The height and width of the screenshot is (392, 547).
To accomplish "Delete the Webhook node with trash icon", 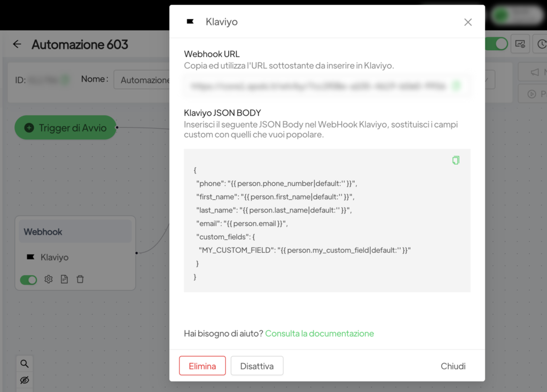I will pyautogui.click(x=80, y=279).
